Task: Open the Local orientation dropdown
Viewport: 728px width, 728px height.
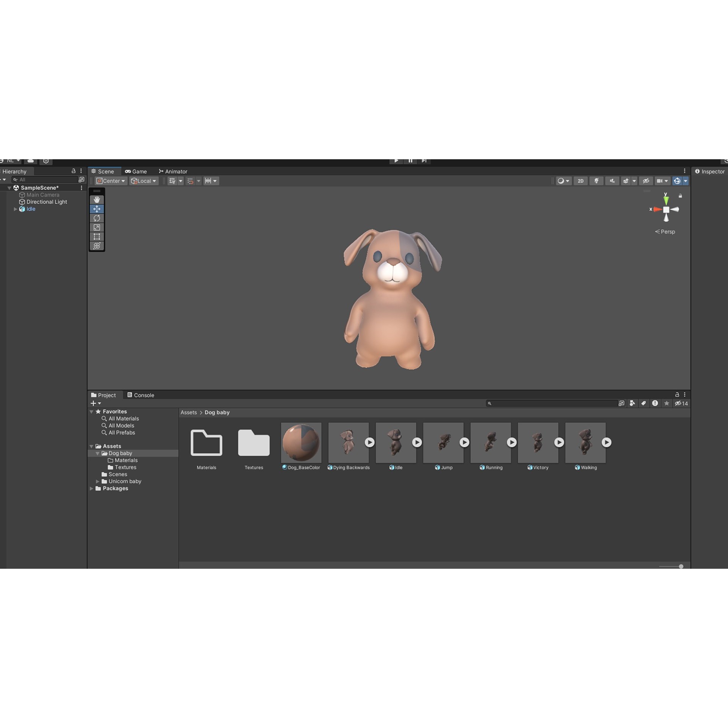Action: [x=143, y=181]
